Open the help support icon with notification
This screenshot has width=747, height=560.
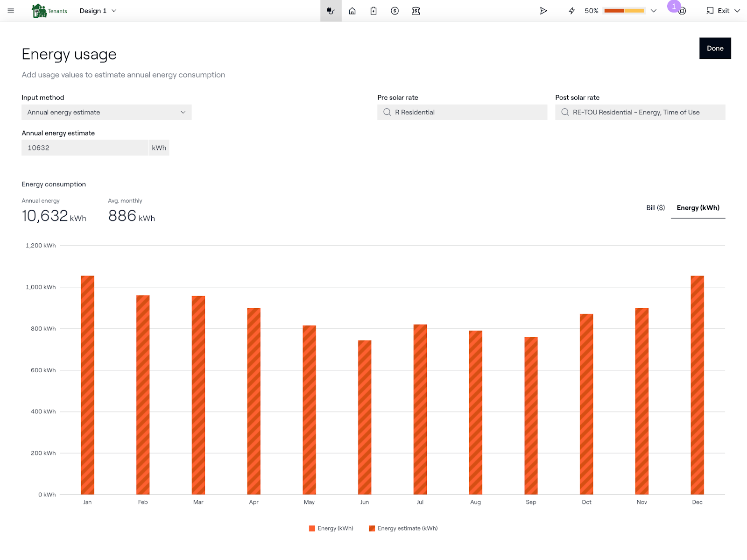(x=682, y=11)
